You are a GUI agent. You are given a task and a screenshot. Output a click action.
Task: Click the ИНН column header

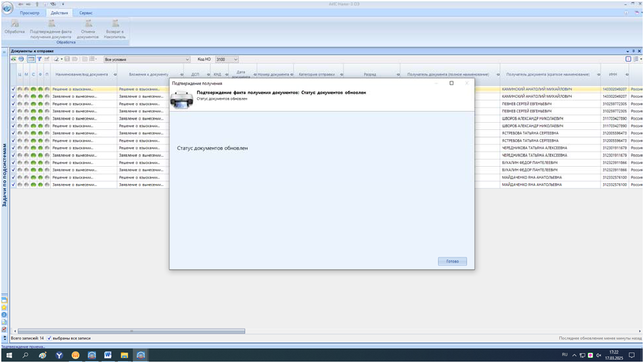612,74
